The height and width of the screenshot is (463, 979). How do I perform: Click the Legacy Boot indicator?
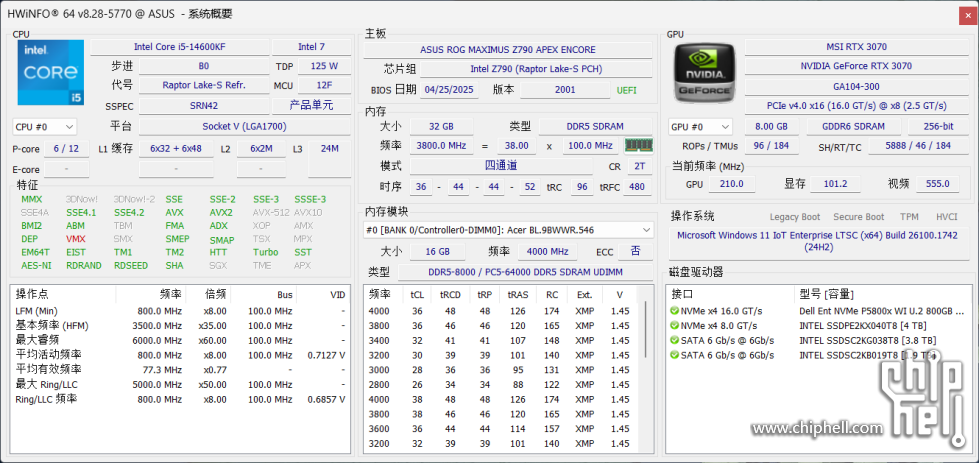pos(795,217)
